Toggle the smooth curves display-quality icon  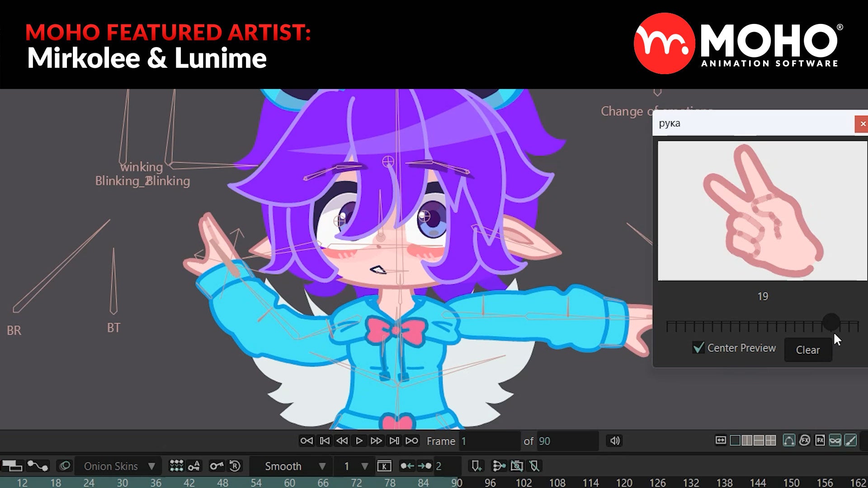click(789, 441)
